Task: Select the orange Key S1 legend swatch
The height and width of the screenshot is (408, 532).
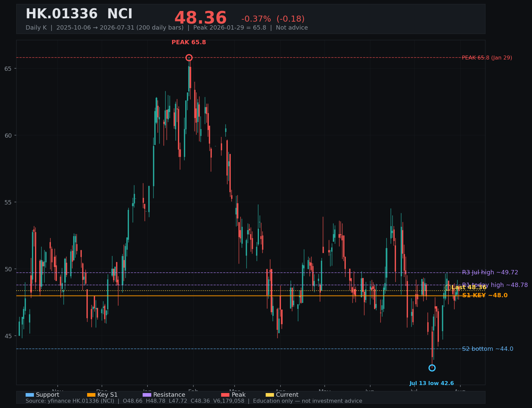Action: 91,395
